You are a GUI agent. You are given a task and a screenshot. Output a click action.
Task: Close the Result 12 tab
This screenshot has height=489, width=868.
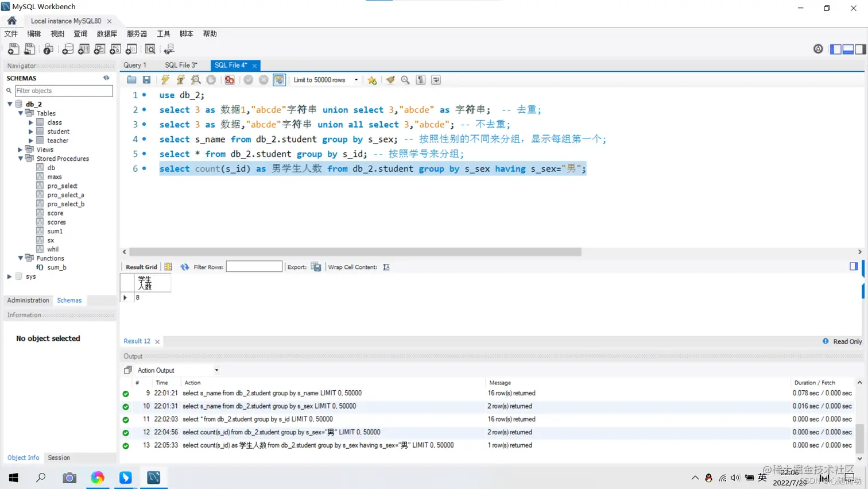[x=157, y=341]
